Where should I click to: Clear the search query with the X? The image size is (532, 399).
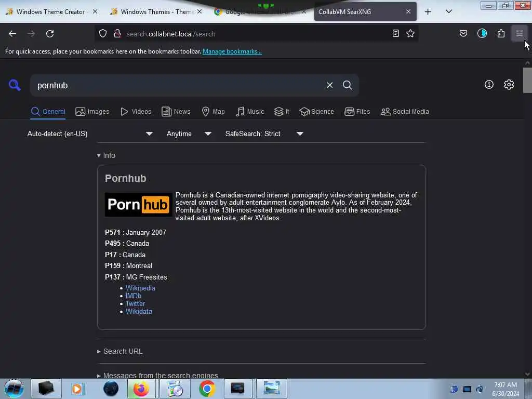coord(329,85)
